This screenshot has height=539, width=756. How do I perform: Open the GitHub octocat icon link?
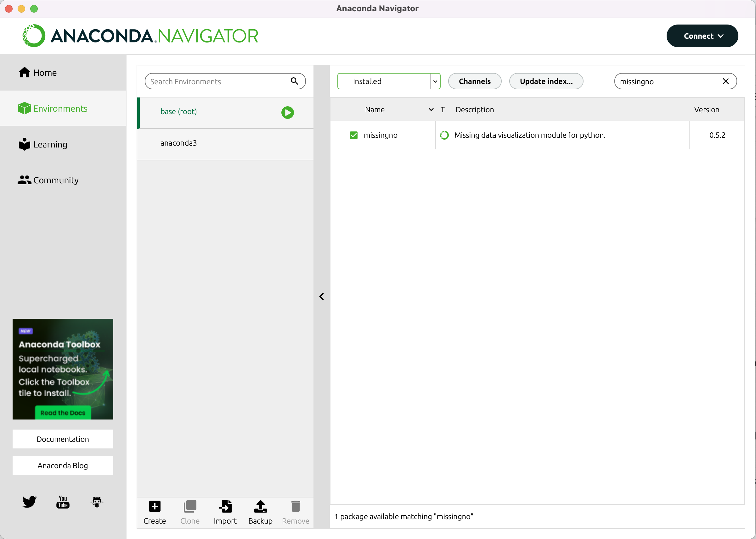[97, 502]
